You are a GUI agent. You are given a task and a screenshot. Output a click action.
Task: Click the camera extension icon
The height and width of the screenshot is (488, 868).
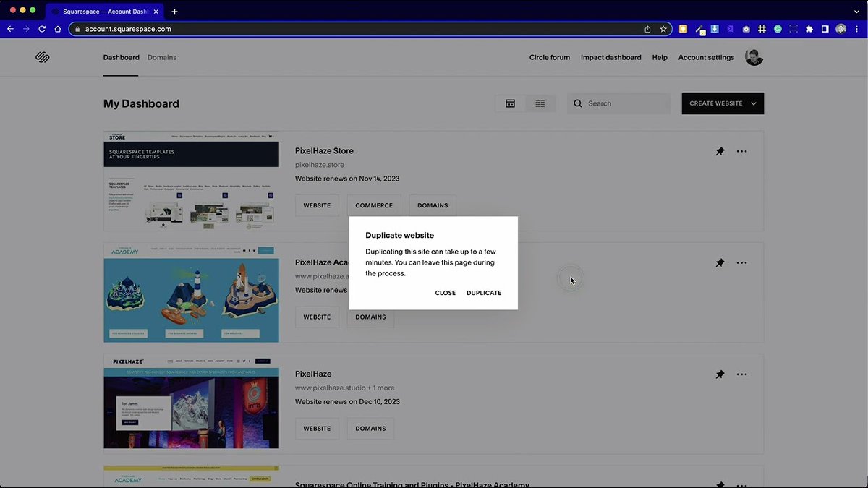746,29
